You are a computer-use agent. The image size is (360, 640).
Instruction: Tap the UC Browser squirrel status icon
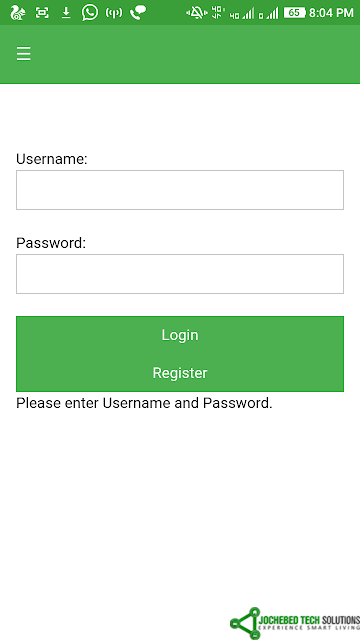tap(18, 13)
